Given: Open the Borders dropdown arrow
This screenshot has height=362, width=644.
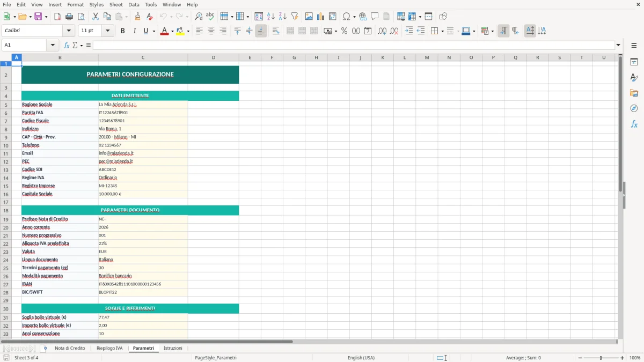Looking at the screenshot, I should pos(442,31).
